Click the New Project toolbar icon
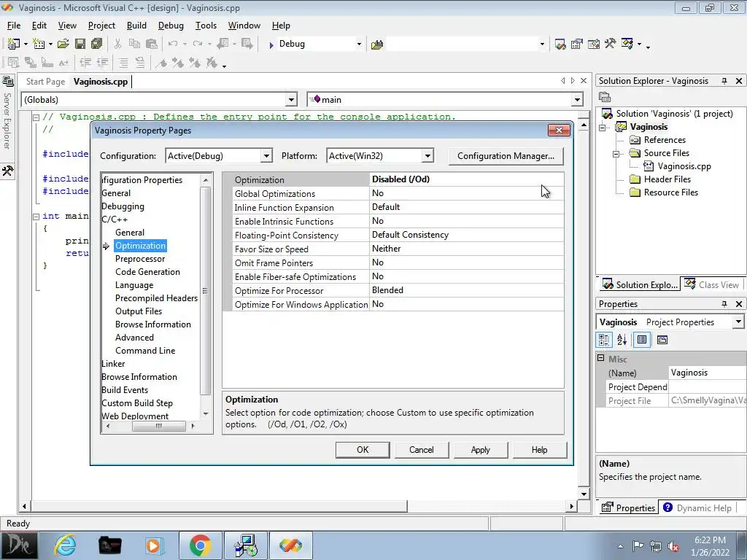This screenshot has height=560, width=747. click(x=13, y=44)
